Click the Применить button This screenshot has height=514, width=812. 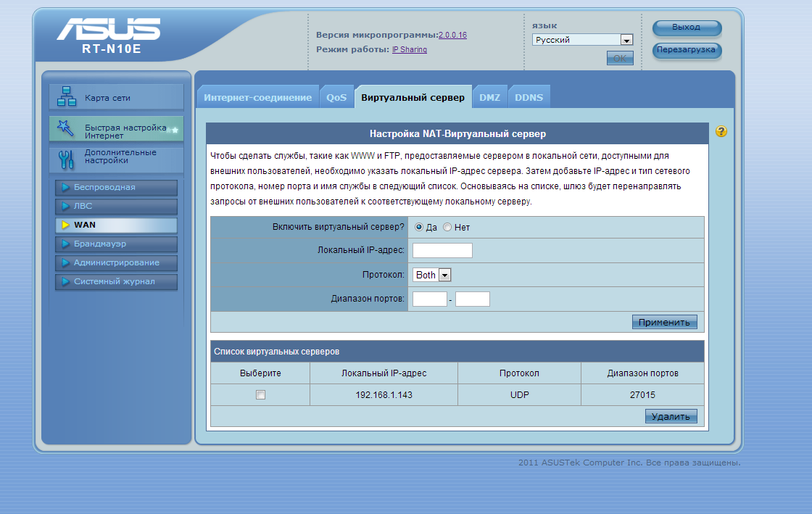pyautogui.click(x=664, y=322)
